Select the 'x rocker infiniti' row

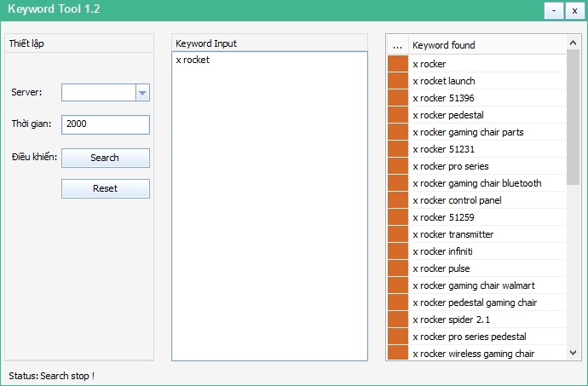click(476, 251)
